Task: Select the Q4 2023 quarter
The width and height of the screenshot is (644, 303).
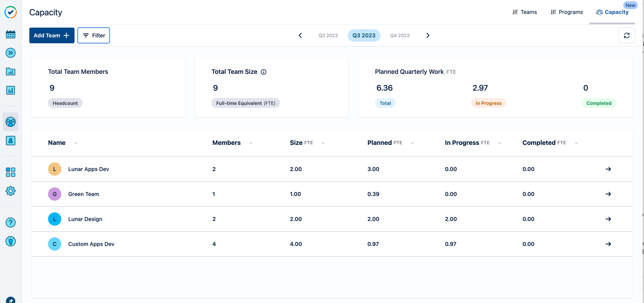Action: pos(400,36)
